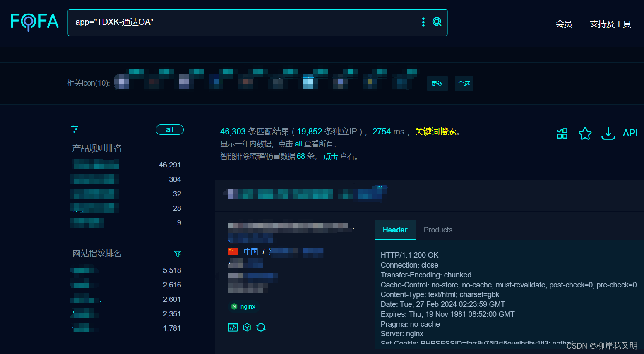644x354 pixels.
Task: Click the 46,303 matched results count
Action: tap(233, 132)
